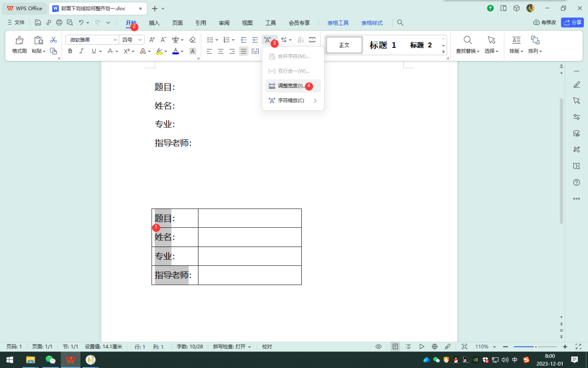Viewport: 588px width, 368px height.
Task: Apply the 标题 2 style
Action: (421, 45)
